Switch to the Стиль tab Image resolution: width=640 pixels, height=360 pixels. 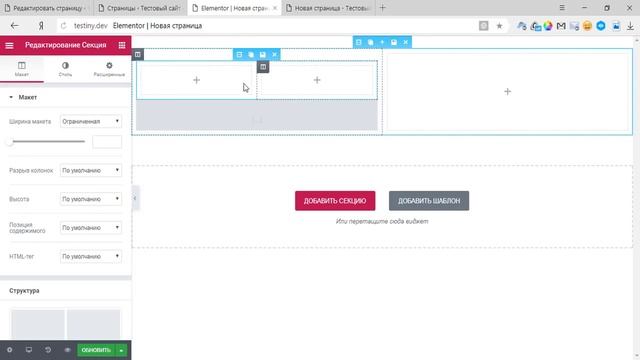[x=65, y=69]
